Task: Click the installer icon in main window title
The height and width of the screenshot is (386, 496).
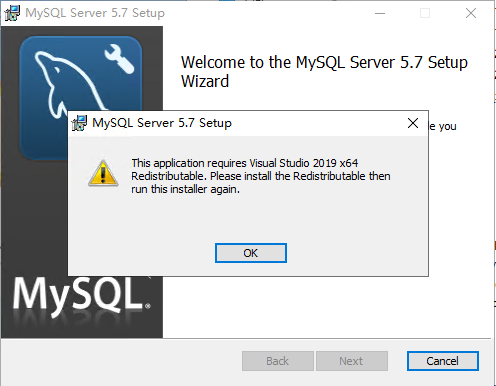Action: (x=12, y=13)
